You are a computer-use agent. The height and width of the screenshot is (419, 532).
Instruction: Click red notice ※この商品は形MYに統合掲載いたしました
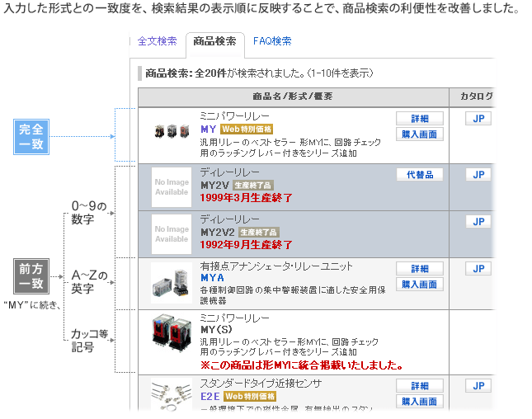coord(302,365)
